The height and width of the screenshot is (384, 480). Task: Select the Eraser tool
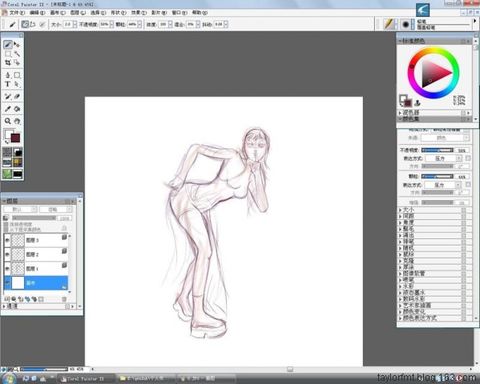(x=17, y=97)
